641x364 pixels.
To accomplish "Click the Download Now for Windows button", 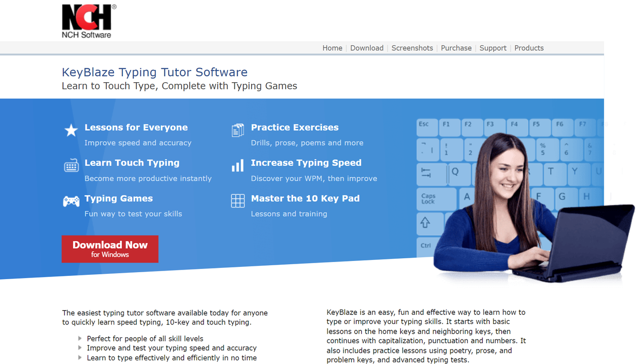I will pyautogui.click(x=110, y=249).
